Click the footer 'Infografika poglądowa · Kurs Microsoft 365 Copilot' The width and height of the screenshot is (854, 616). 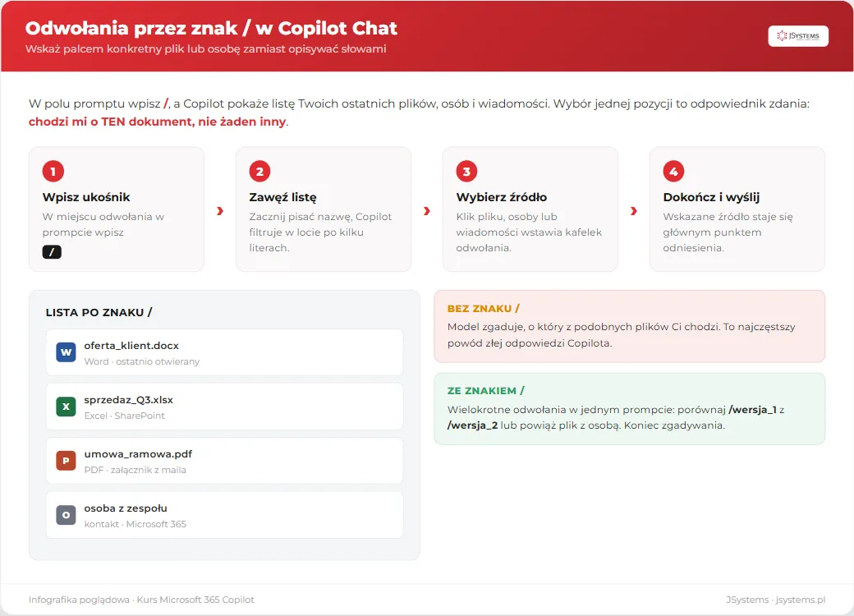pos(141,600)
